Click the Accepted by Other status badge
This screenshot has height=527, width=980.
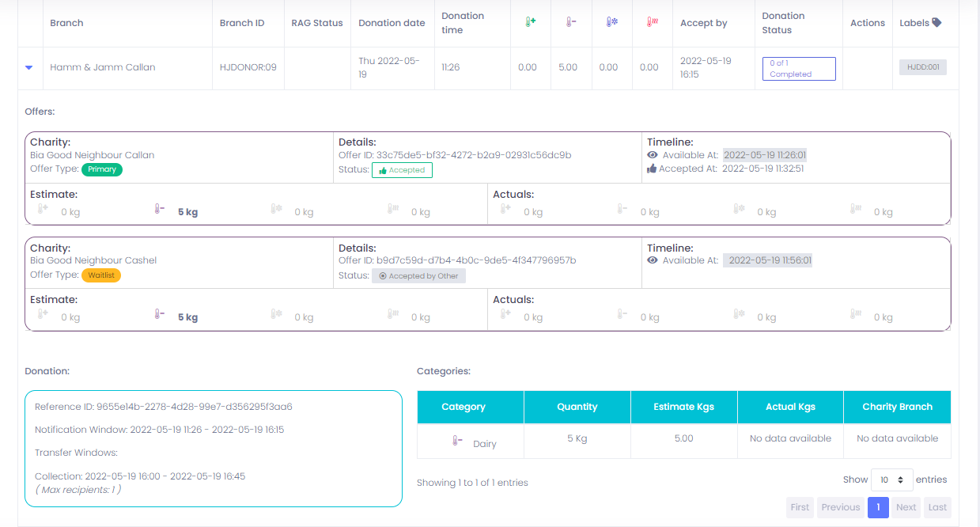tap(418, 276)
